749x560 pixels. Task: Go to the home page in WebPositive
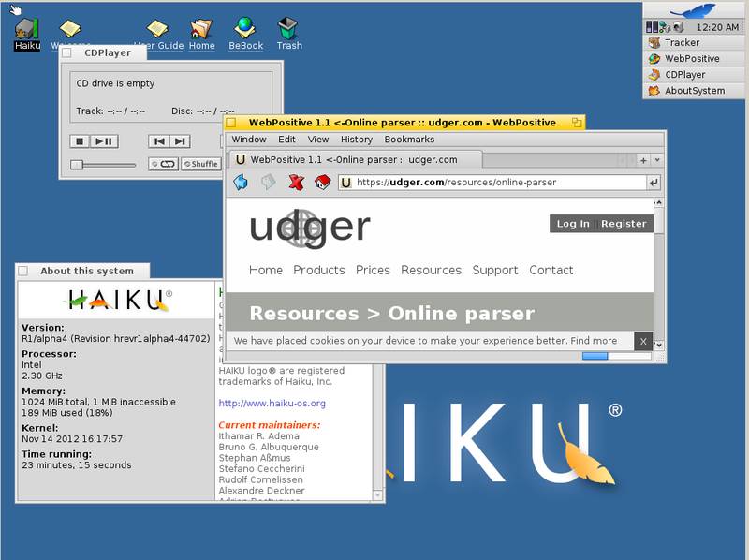[x=323, y=182]
